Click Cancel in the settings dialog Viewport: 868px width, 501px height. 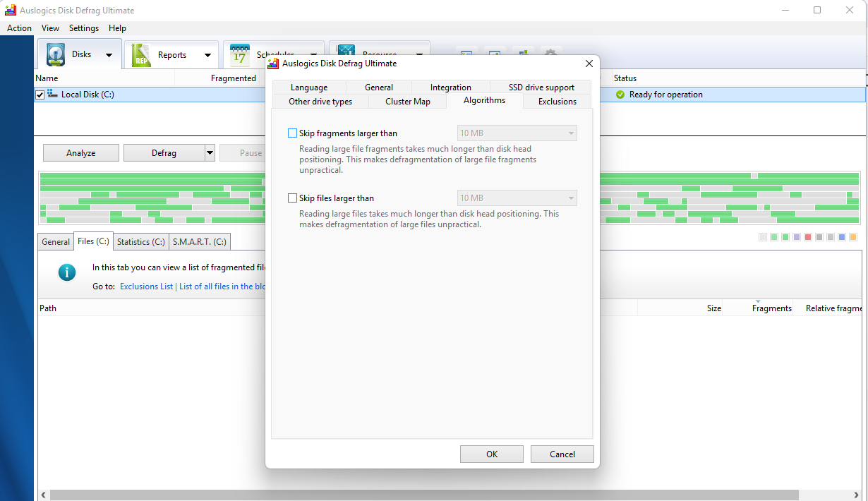point(562,454)
